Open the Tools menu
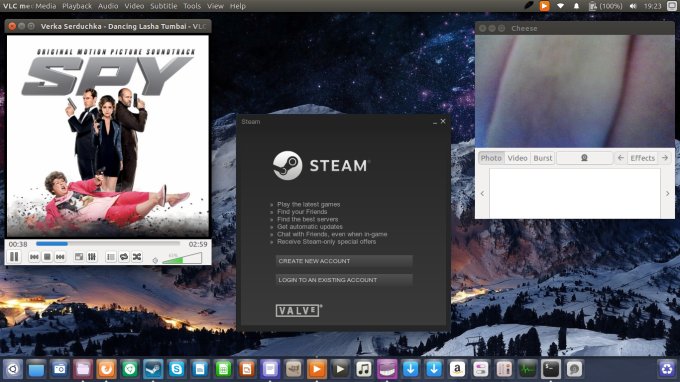The width and height of the screenshot is (680, 382). pos(192,6)
